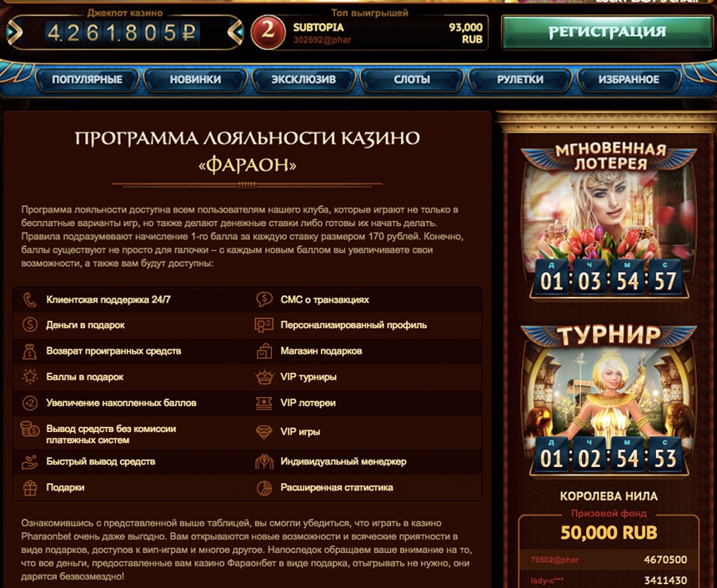Image resolution: width=717 pixels, height=588 pixels.
Task: Click the dollar coin icon for Деньги в подарок
Action: pos(30,325)
